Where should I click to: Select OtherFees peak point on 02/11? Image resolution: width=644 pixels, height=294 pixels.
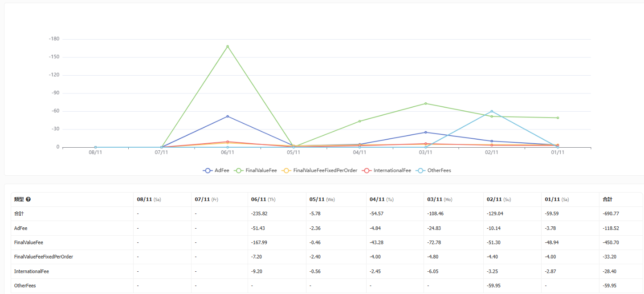click(492, 111)
